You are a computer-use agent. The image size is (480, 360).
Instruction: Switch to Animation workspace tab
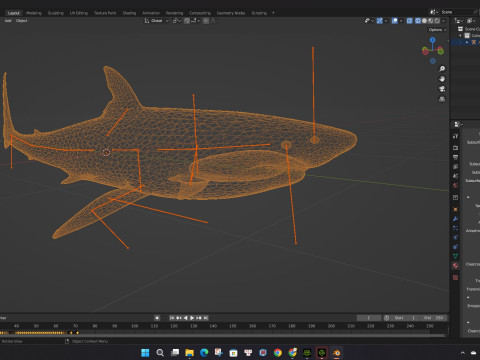151,13
